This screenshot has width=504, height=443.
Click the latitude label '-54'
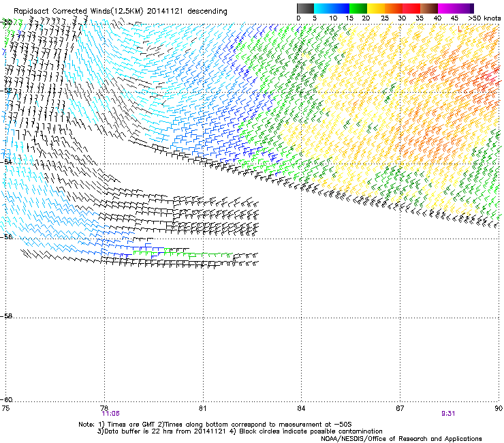pos(6,162)
